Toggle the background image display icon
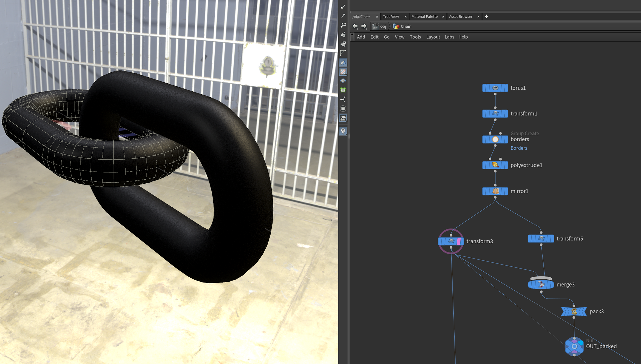Image resolution: width=641 pixels, height=364 pixels. (343, 118)
